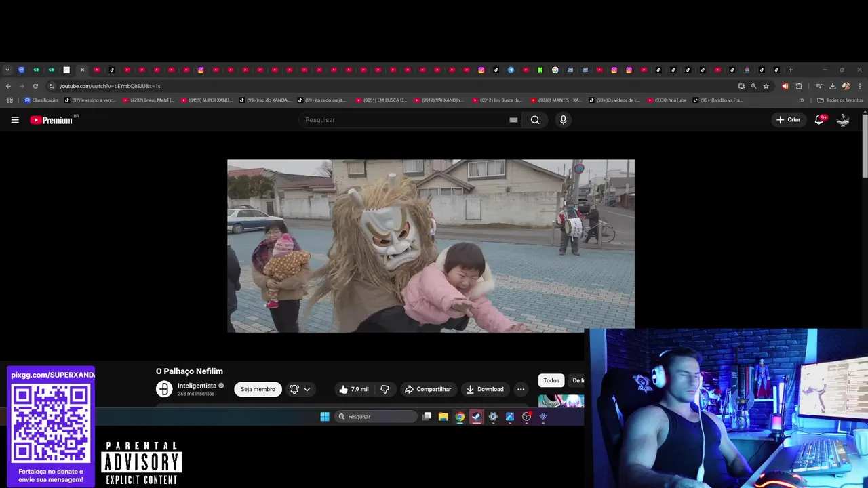868x488 pixels.
Task: Switch to the Google tab
Action: click(x=555, y=70)
